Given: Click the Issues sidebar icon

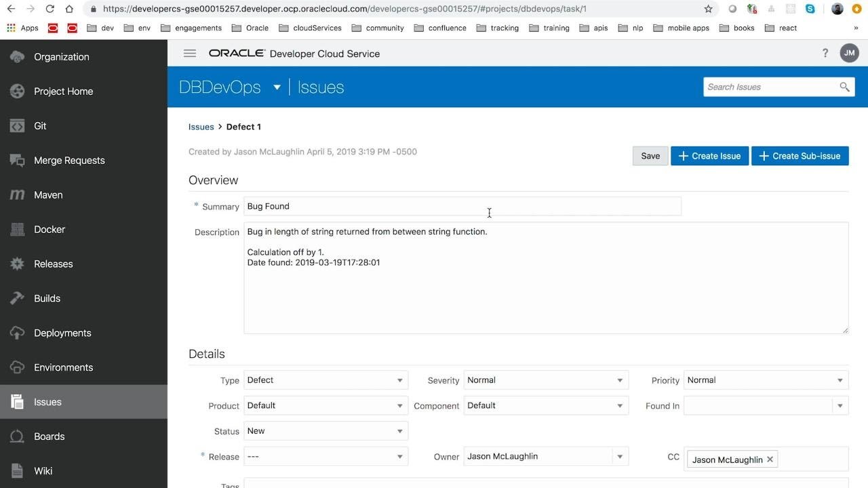Looking at the screenshot, I should point(18,403).
